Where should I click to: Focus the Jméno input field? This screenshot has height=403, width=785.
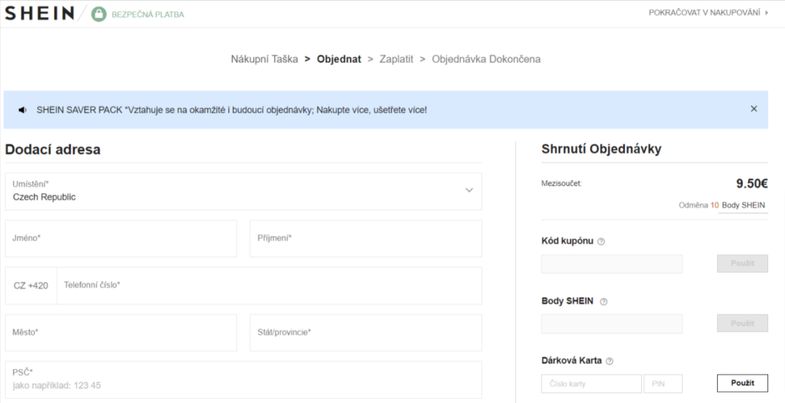[x=121, y=238]
